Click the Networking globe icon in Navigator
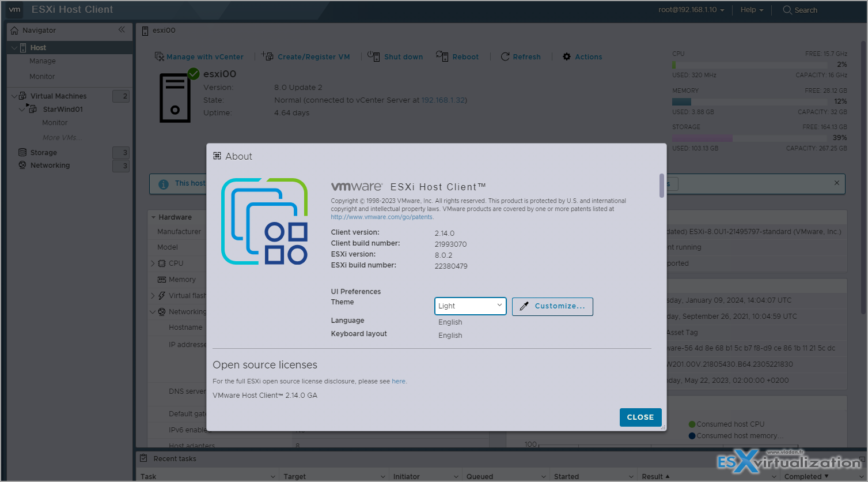Viewport: 868px width, 482px height. pyautogui.click(x=22, y=165)
